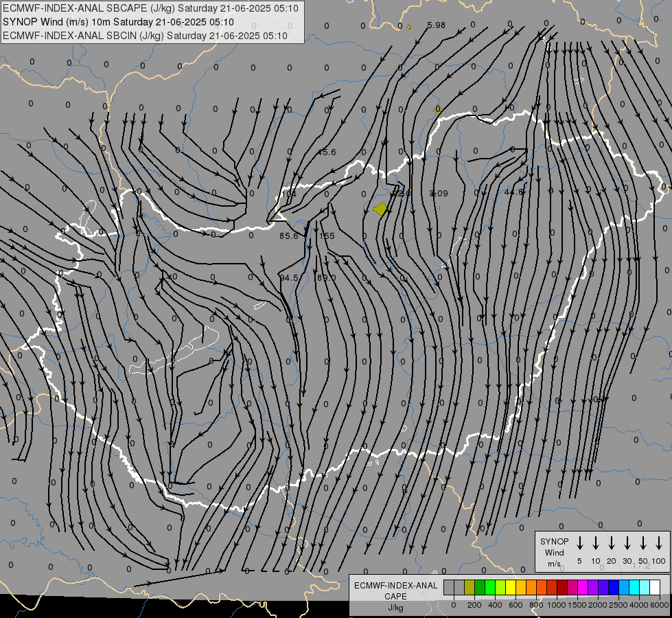Pick the dark red swatch in the CAPE bar
This screenshot has height=618, width=672.
[562, 588]
